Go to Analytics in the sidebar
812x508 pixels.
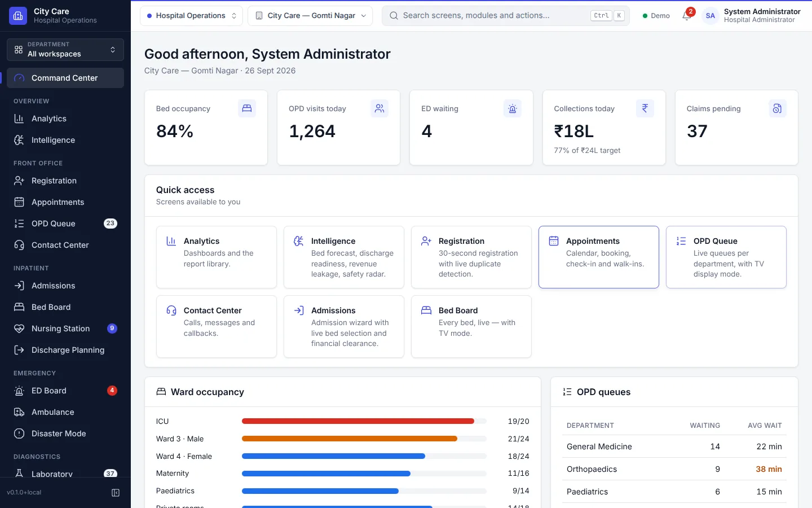click(x=65, y=119)
